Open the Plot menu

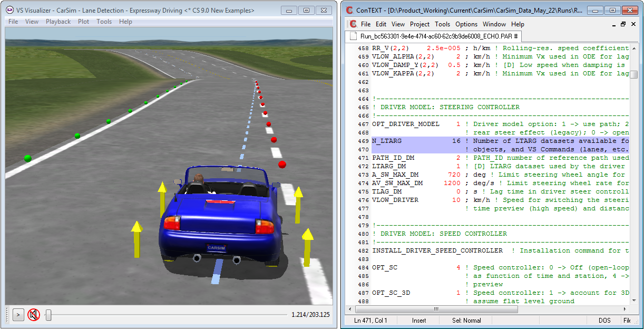tap(83, 22)
